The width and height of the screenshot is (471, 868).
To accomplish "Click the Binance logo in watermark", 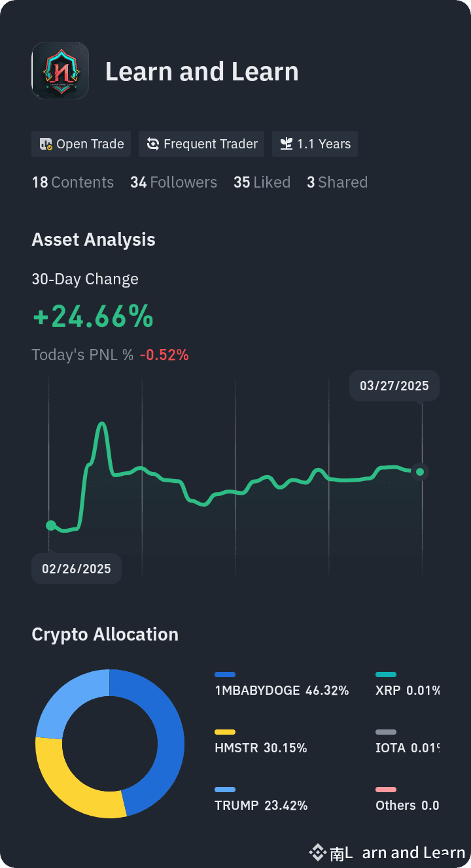I will [x=318, y=852].
